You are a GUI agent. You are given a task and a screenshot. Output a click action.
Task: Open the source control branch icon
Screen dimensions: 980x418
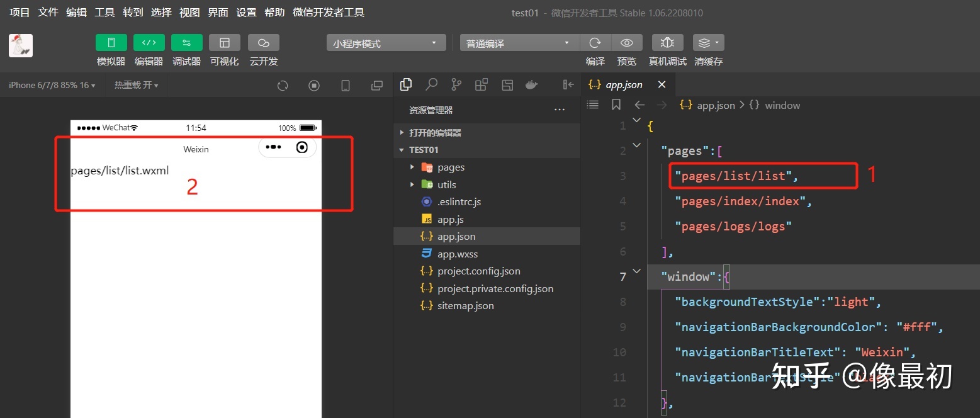tap(456, 84)
